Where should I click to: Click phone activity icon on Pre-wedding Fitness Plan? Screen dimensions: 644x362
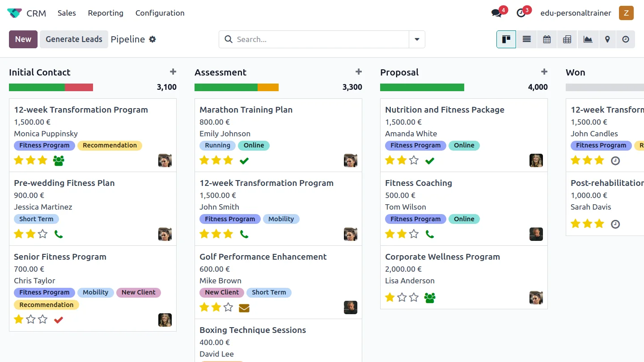coord(58,234)
